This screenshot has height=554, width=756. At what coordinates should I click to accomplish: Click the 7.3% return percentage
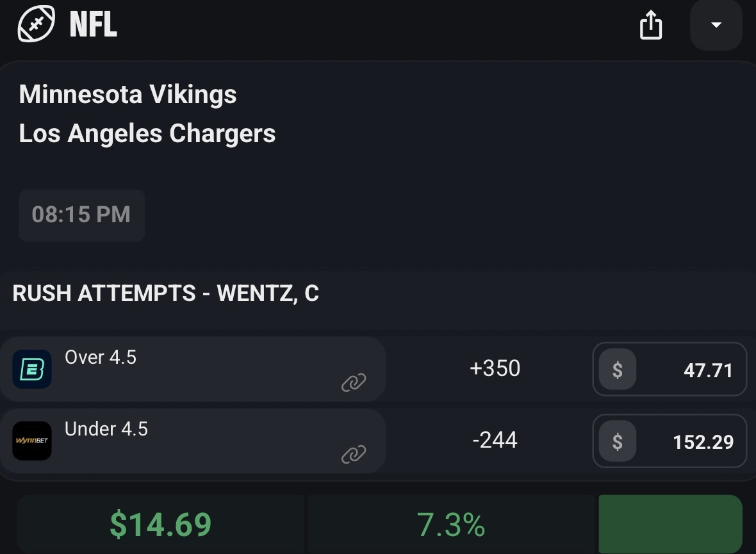tap(451, 525)
